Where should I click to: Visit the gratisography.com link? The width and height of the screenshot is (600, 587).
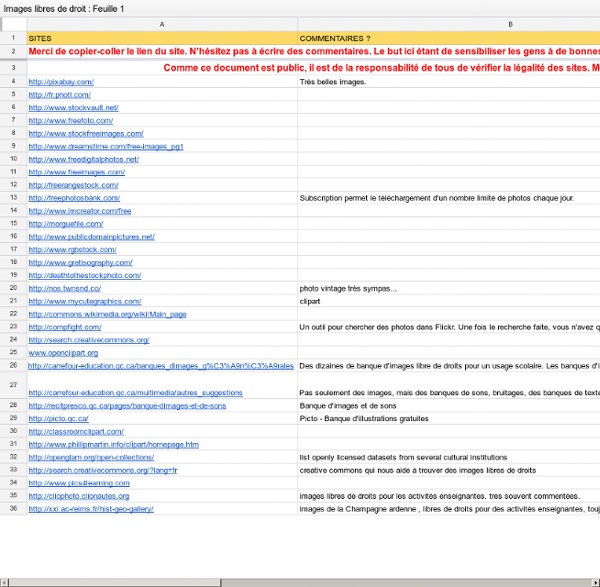[x=80, y=263]
